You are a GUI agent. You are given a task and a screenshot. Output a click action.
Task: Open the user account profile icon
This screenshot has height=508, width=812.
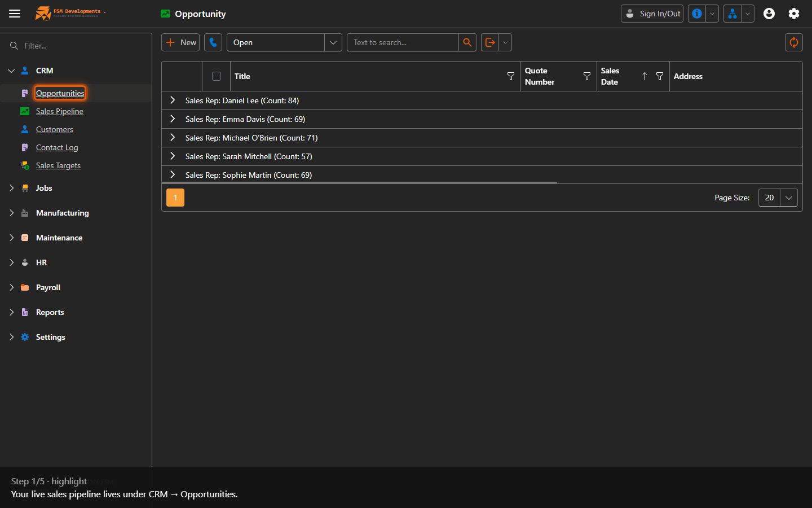pos(769,14)
